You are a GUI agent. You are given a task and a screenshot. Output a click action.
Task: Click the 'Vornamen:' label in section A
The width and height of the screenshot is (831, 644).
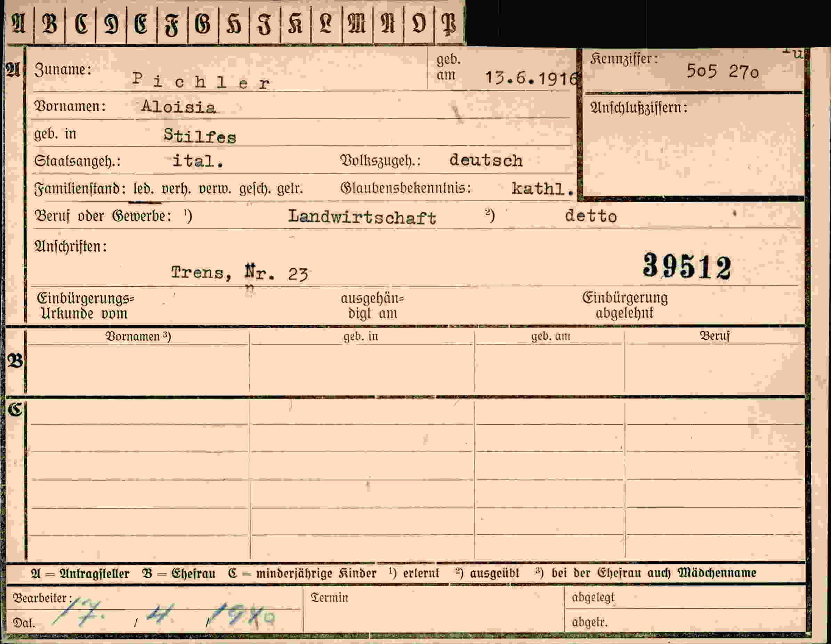point(70,106)
